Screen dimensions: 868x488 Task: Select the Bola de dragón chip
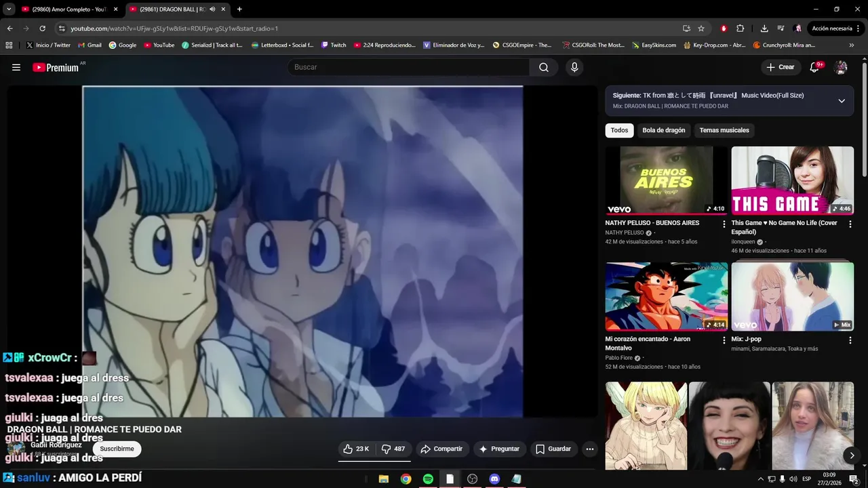(x=664, y=130)
